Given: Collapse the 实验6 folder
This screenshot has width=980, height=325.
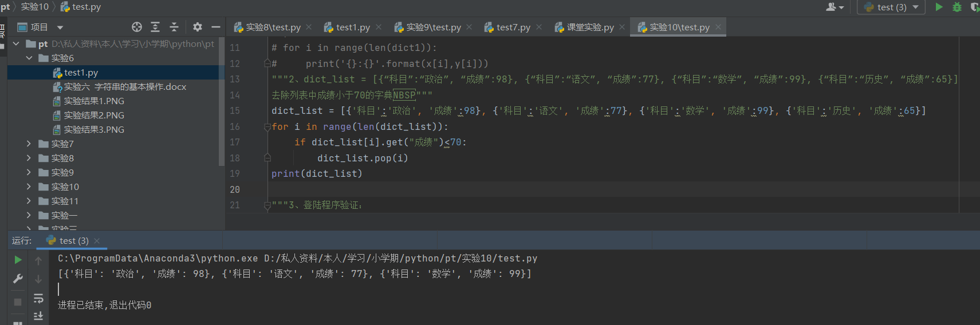Looking at the screenshot, I should (29, 58).
